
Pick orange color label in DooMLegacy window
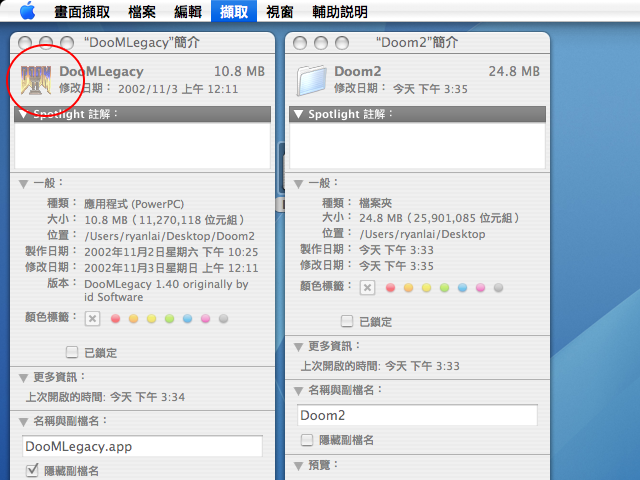point(133,319)
